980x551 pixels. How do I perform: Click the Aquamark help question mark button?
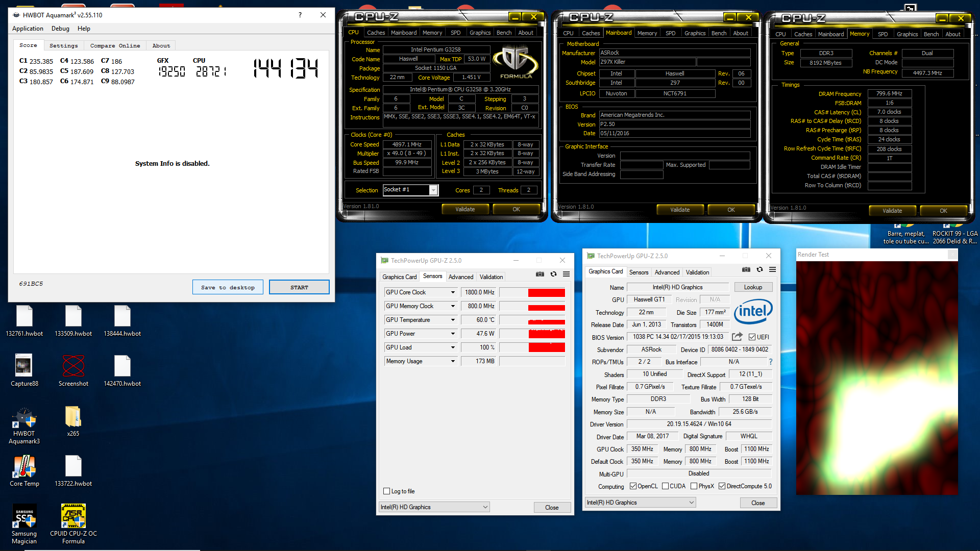pos(300,15)
